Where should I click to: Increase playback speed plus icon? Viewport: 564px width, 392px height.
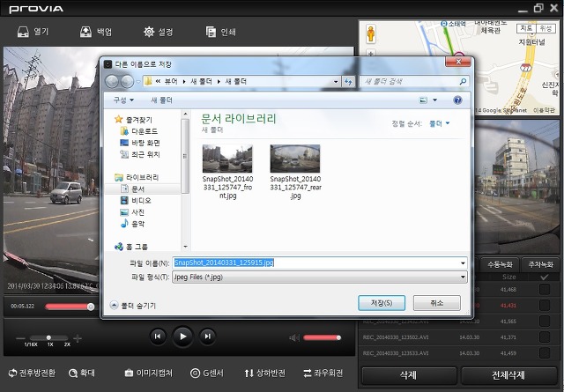[78, 338]
